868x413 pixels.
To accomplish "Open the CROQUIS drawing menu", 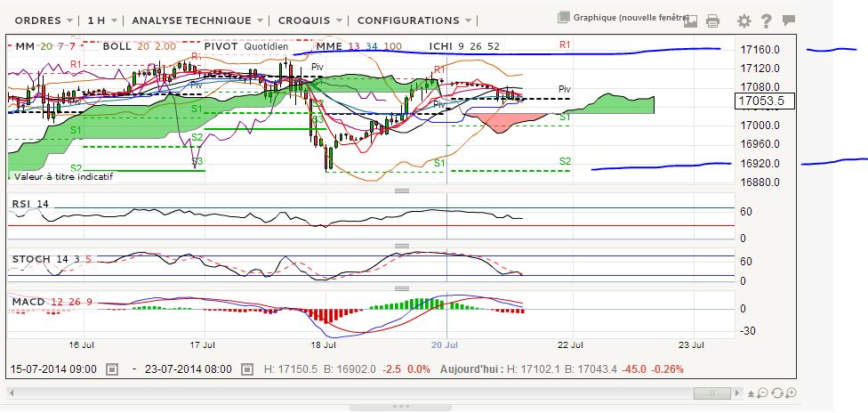I will (309, 20).
